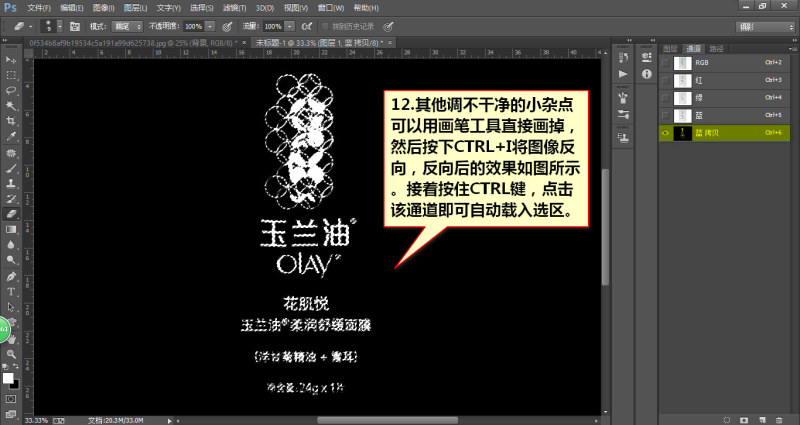
Task: Select the Lasso tool
Action: [11, 90]
